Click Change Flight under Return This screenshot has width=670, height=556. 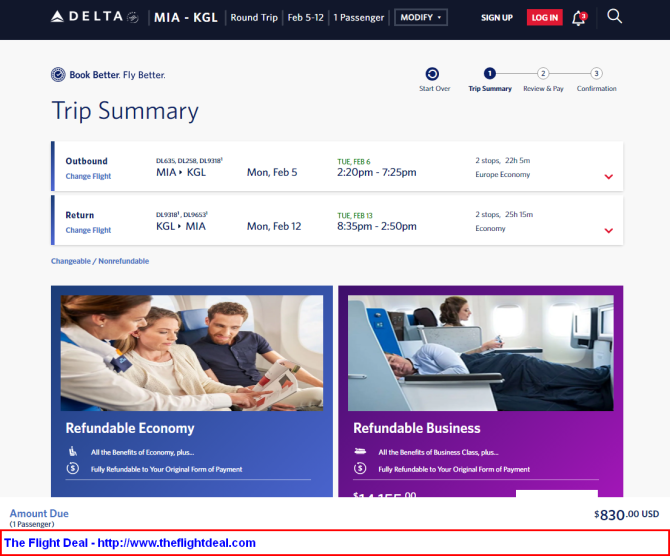point(88,230)
